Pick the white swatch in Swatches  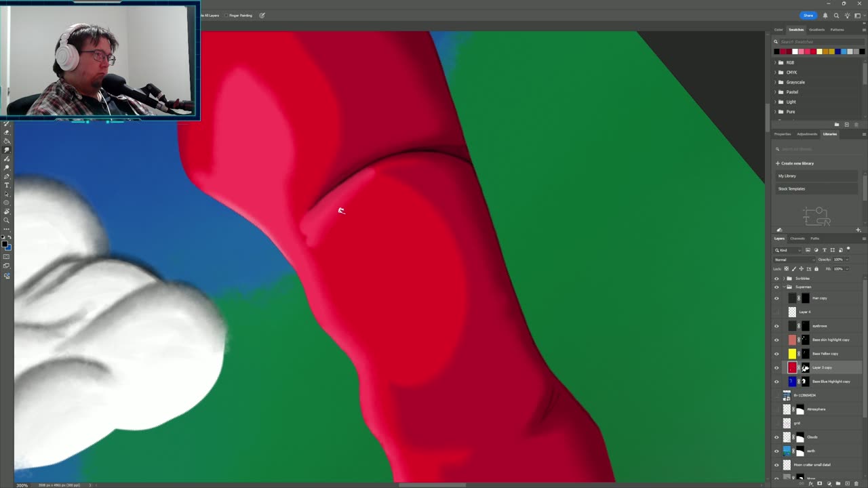click(x=795, y=52)
